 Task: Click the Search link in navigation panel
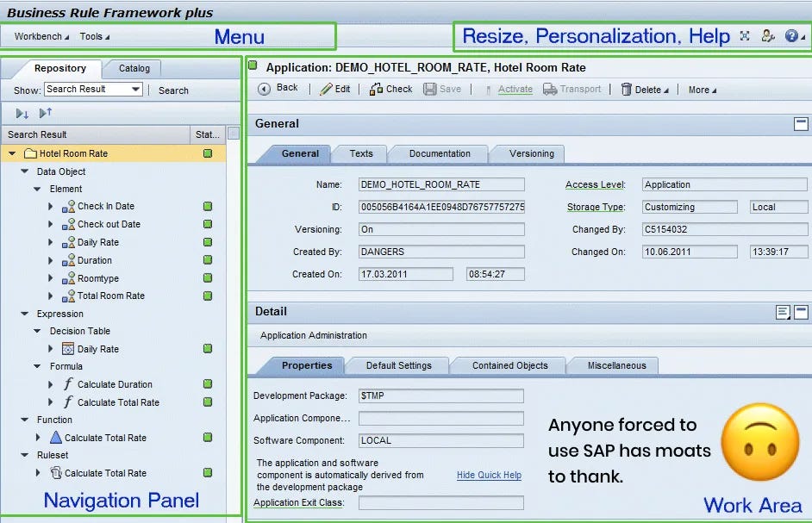coord(173,90)
